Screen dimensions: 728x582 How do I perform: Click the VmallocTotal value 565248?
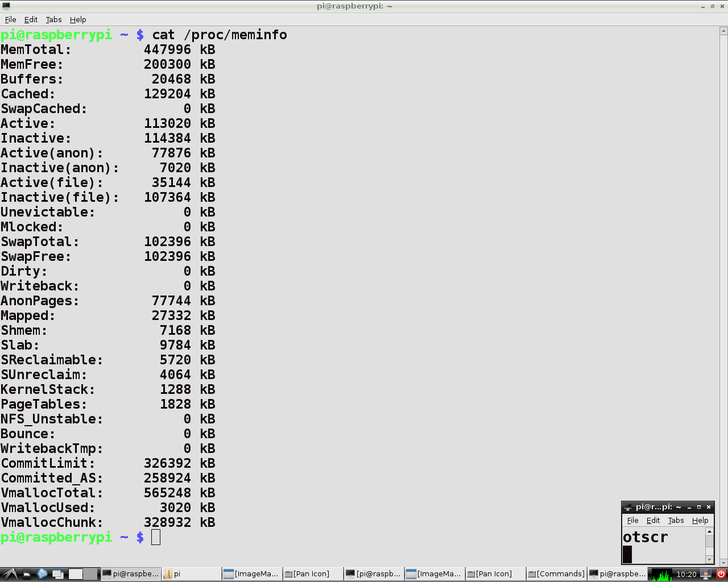pyautogui.click(x=168, y=493)
